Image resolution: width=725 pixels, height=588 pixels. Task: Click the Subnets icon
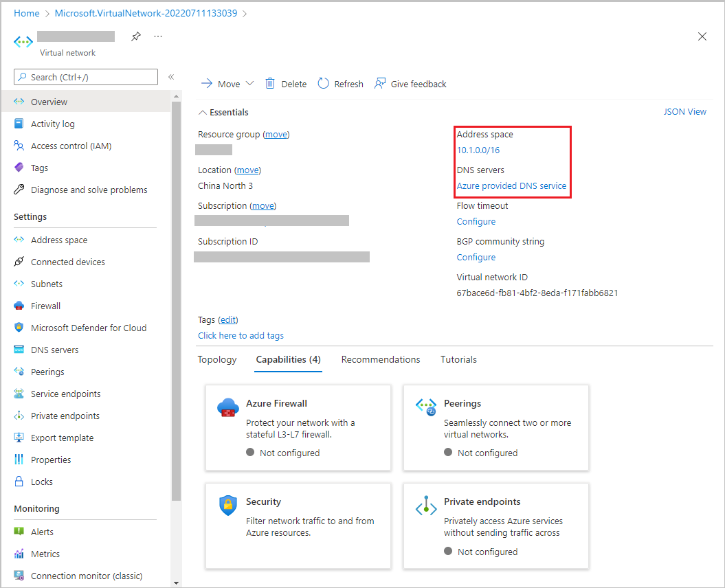19,284
